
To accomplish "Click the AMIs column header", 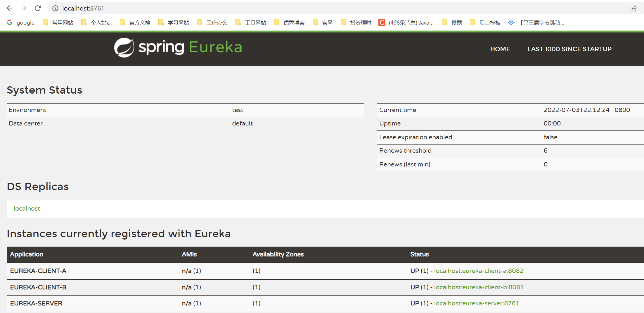I will [189, 254].
